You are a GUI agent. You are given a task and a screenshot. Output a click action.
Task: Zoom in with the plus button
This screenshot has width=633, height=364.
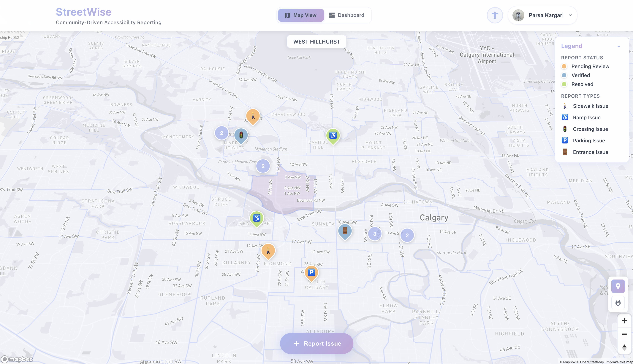[x=624, y=320]
